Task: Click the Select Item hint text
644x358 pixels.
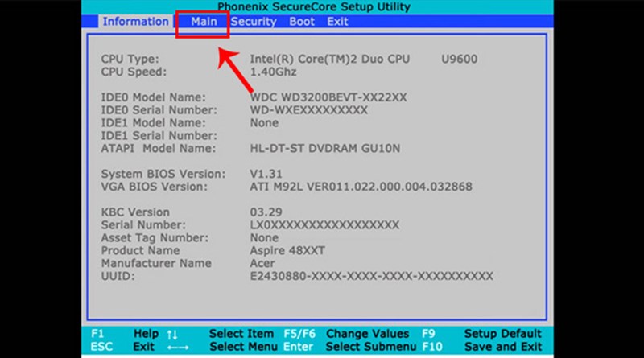Action: pyautogui.click(x=241, y=334)
